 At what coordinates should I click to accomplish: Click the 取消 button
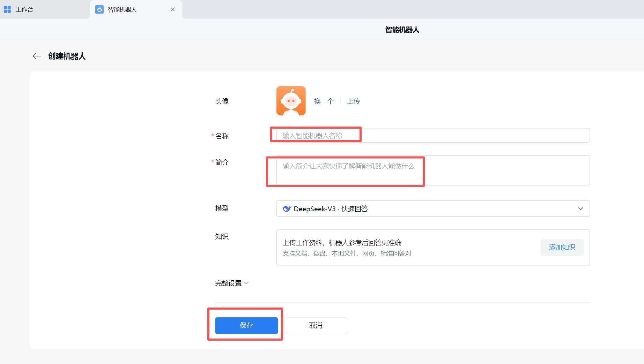point(316,325)
